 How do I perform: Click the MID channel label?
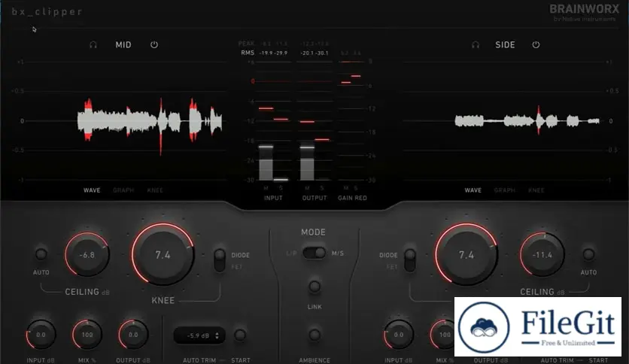(123, 45)
